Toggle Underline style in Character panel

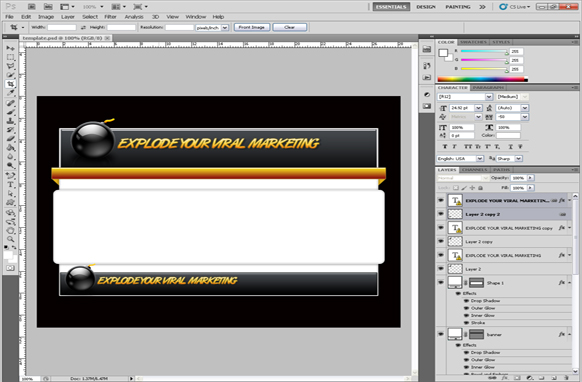510,147
